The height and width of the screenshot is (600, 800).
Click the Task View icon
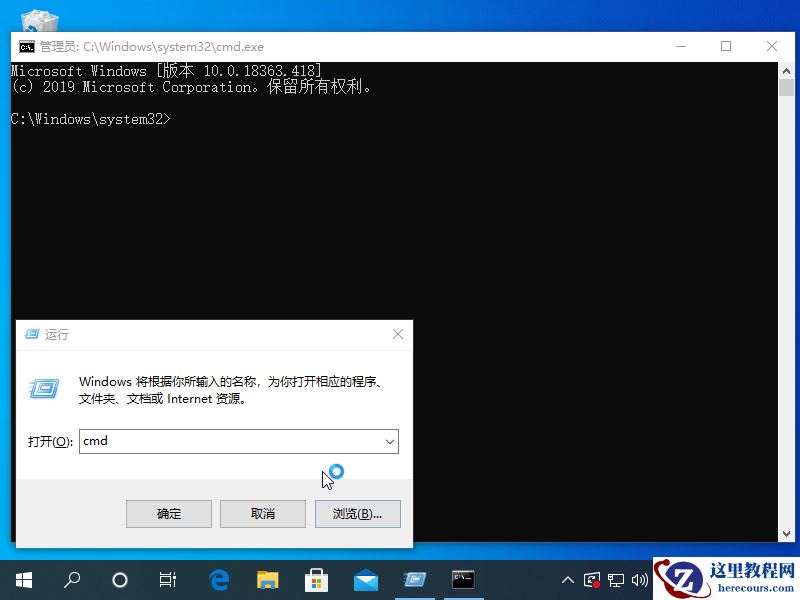[166, 580]
